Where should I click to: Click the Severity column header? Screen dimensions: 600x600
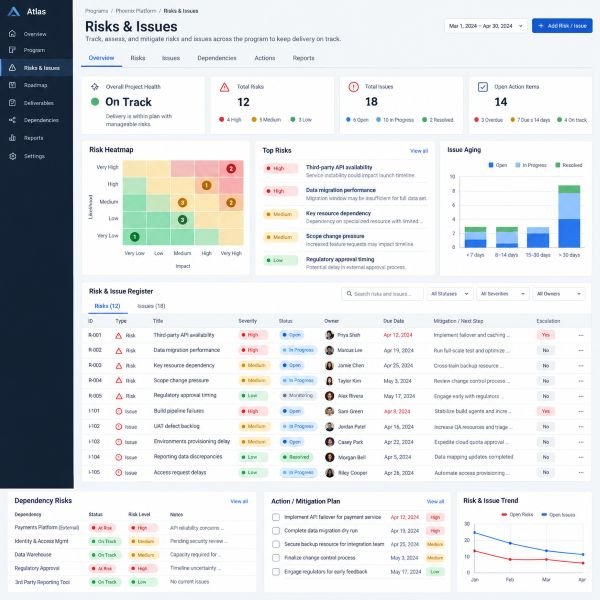click(x=247, y=321)
